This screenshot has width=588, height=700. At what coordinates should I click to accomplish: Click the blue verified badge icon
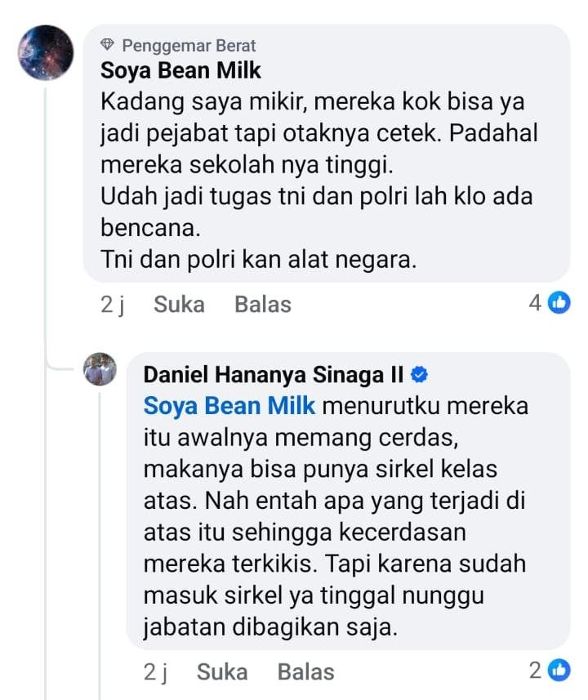pyautogui.click(x=420, y=375)
